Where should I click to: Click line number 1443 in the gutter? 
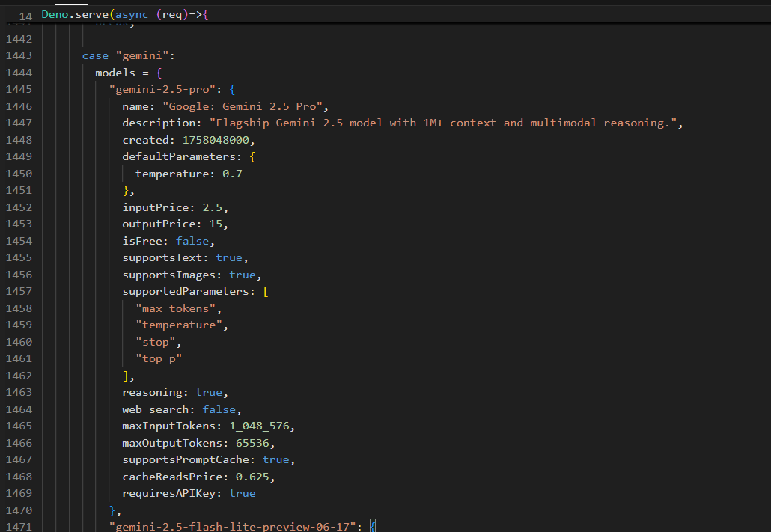click(x=19, y=55)
